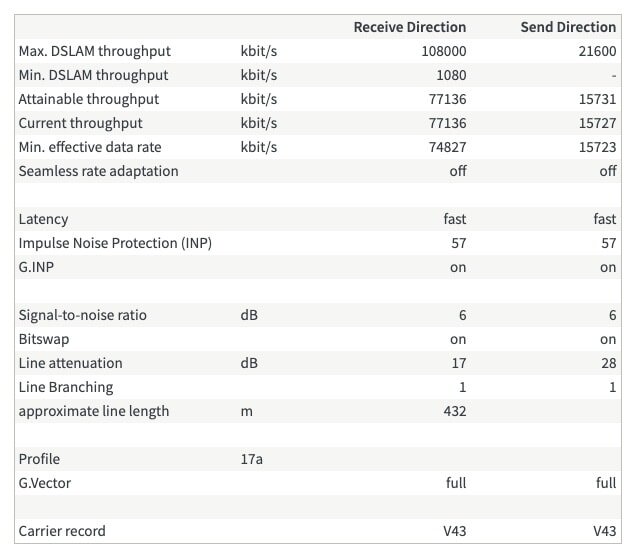Viewport: 644px width, 558px height.
Task: Click the Bitswap row label
Action: coord(44,339)
